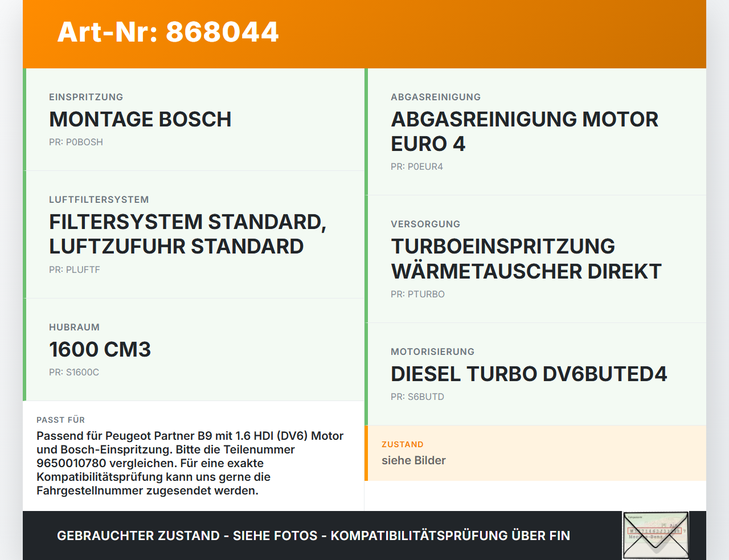Click FILTERSYSTEM STANDARD, LUFTZUFUHR STANDARD text
The image size is (729, 560).
coord(187,234)
